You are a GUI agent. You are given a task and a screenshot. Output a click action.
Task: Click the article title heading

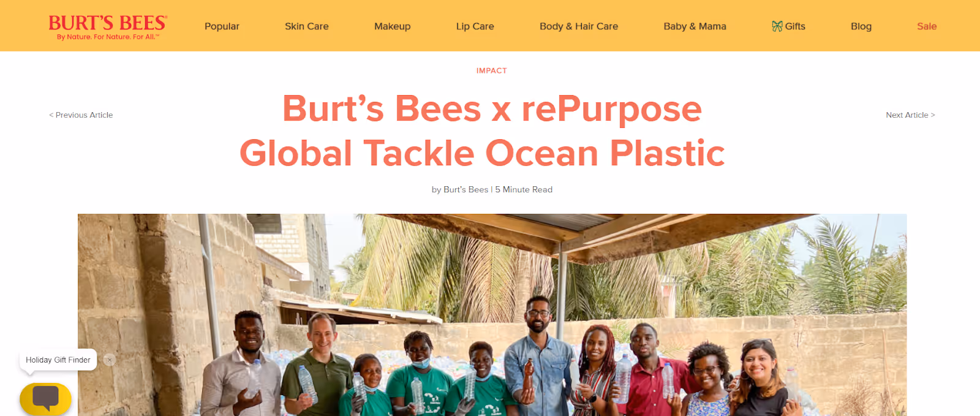click(x=483, y=130)
